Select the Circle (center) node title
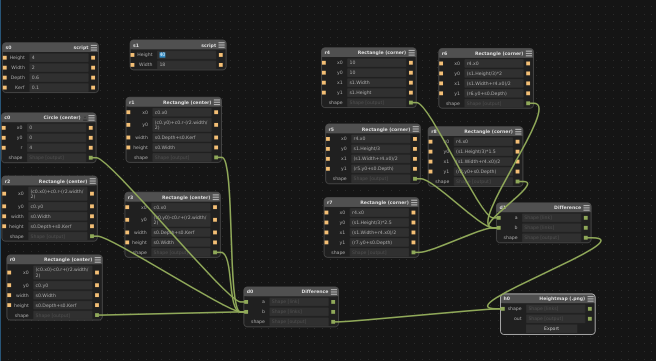 tap(62, 118)
